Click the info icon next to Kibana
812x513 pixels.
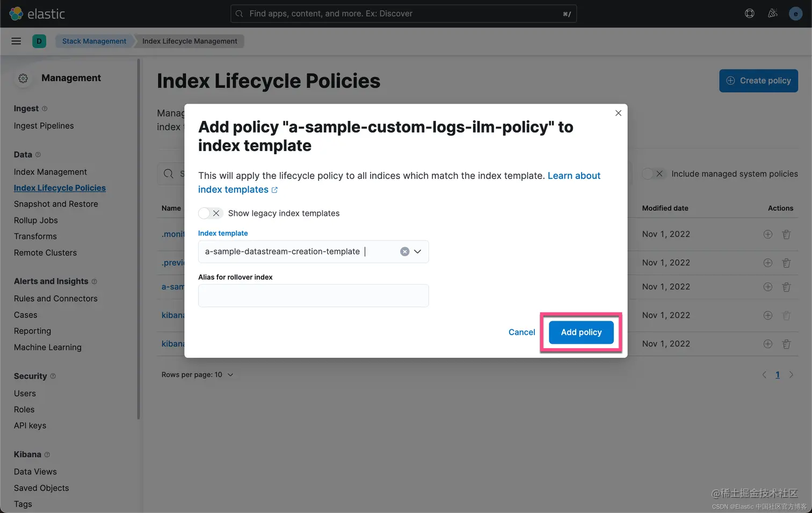(x=47, y=454)
